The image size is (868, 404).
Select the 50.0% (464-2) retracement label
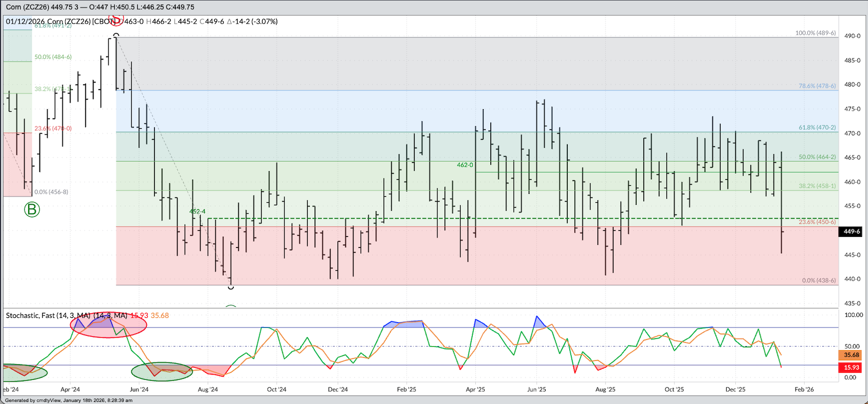click(x=817, y=157)
